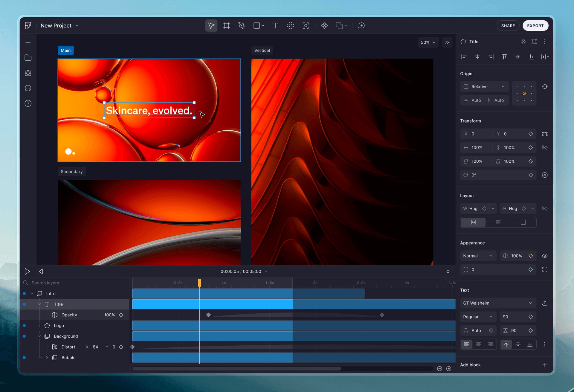This screenshot has height=392, width=574.
Task: Open the comment tool in toolbar
Action: pyautogui.click(x=361, y=26)
